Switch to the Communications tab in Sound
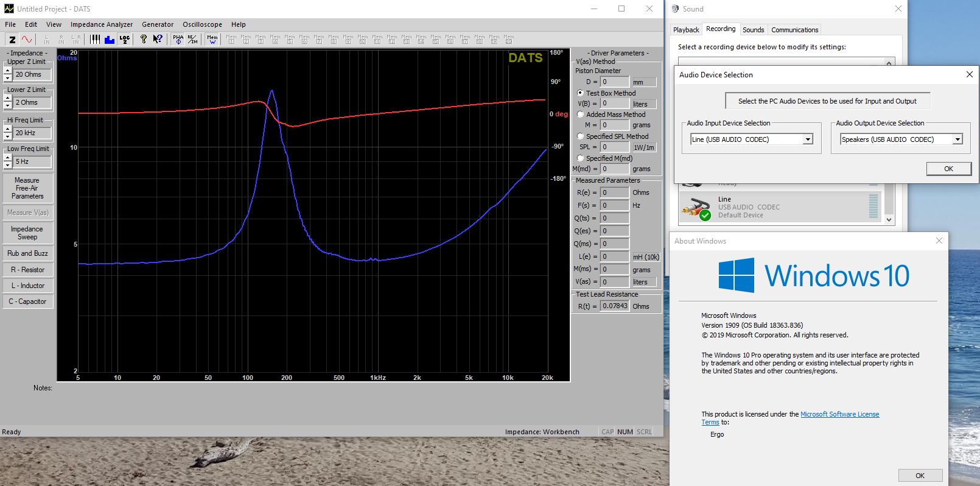The image size is (980, 486). (x=794, y=30)
